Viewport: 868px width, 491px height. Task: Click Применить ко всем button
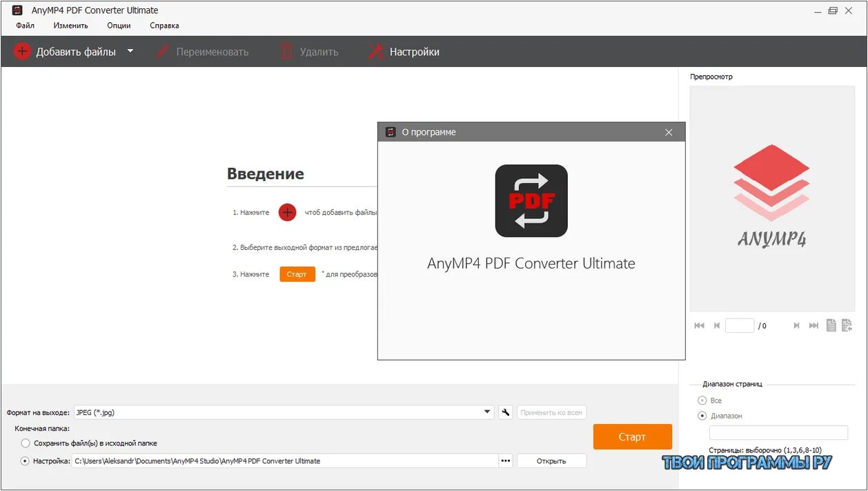pos(552,412)
